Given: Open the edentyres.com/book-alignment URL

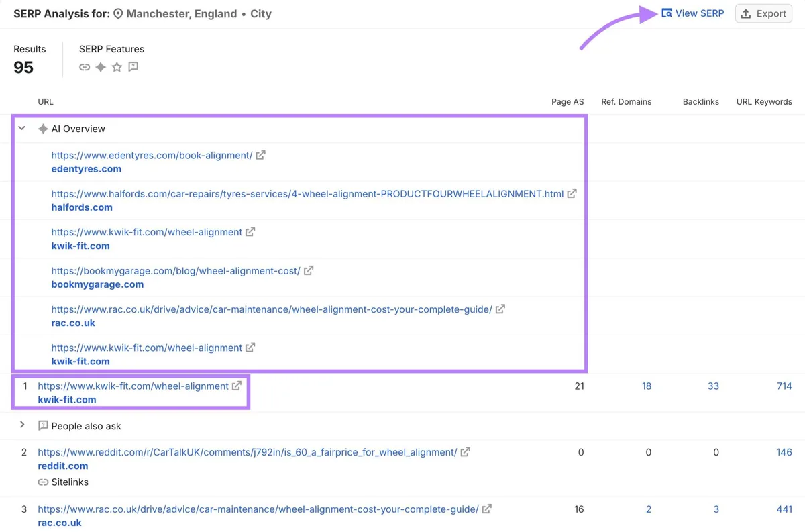Looking at the screenshot, I should tap(152, 155).
